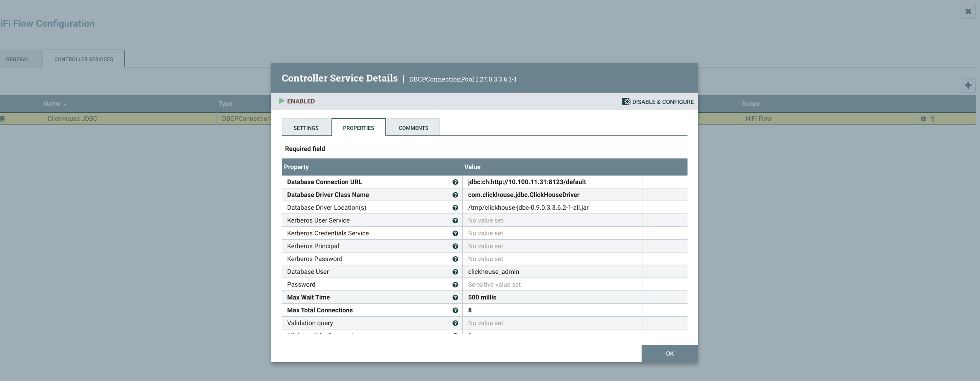
Task: Close the NiFi Flow Configuration window
Action: pos(968,11)
